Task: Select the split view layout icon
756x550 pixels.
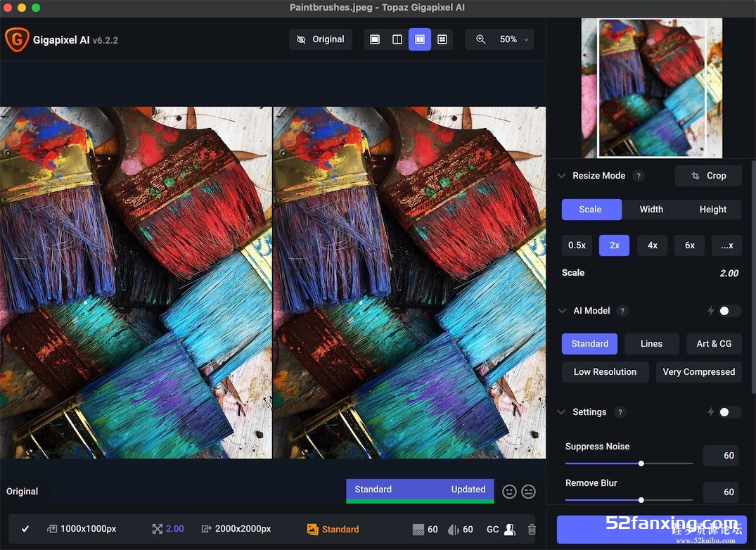Action: tap(397, 39)
